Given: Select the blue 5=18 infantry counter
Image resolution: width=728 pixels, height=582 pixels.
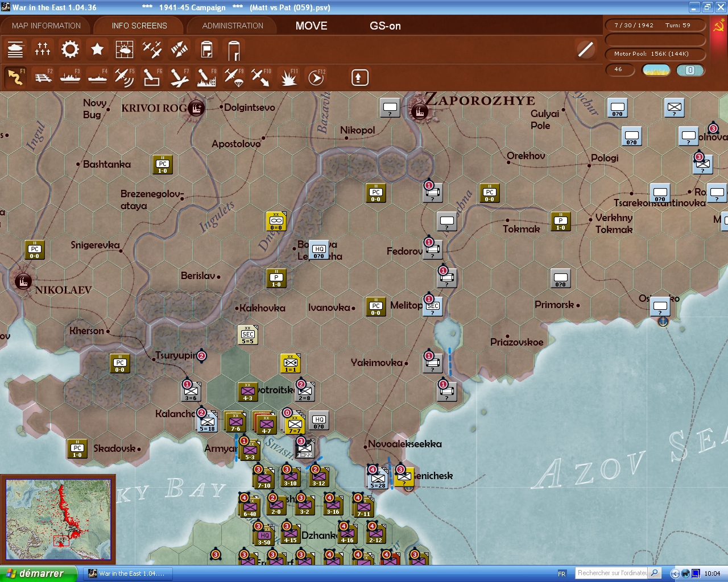Looking at the screenshot, I should click(x=207, y=422).
